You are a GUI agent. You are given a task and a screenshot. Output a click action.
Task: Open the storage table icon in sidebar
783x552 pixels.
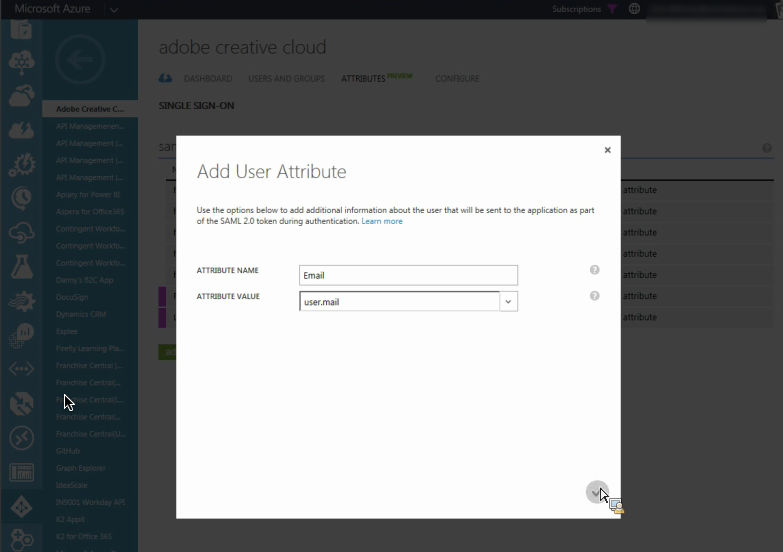click(21, 472)
